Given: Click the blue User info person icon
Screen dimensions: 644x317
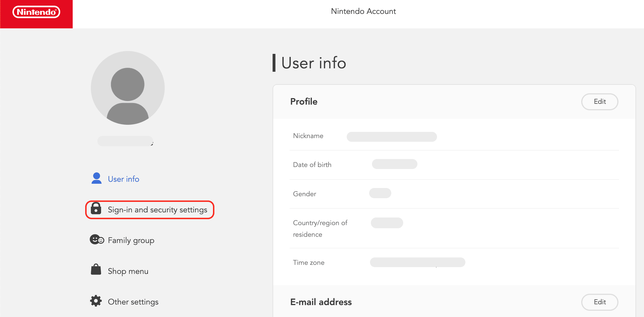Looking at the screenshot, I should tap(97, 178).
